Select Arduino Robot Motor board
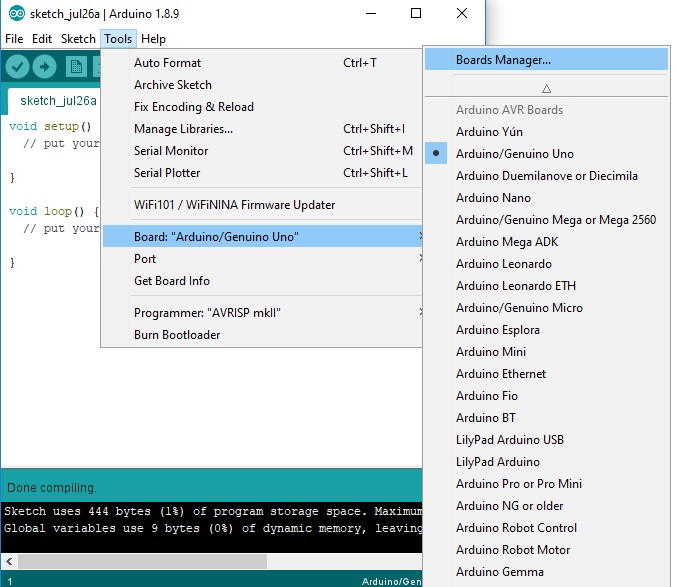676x587 pixels. point(546,550)
